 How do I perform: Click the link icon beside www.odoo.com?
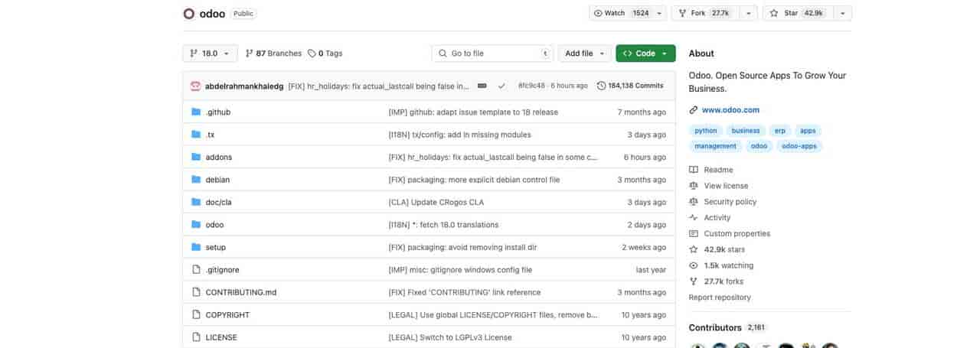coord(694,110)
